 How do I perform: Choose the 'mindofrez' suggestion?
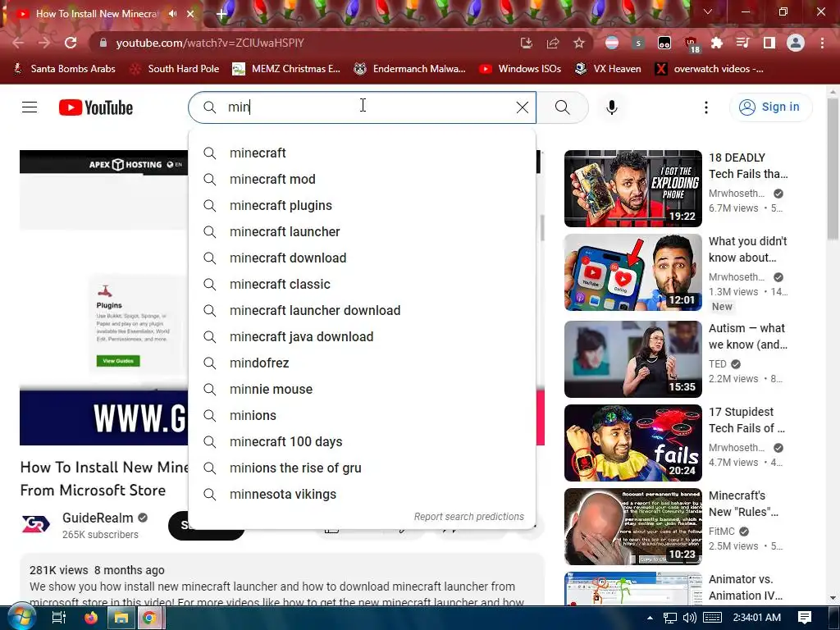(362, 363)
